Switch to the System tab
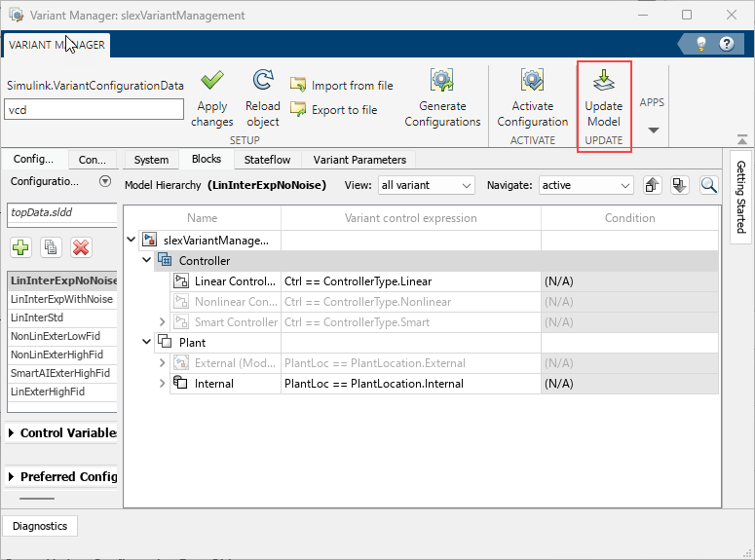Image resolution: width=755 pixels, height=560 pixels. tap(151, 160)
